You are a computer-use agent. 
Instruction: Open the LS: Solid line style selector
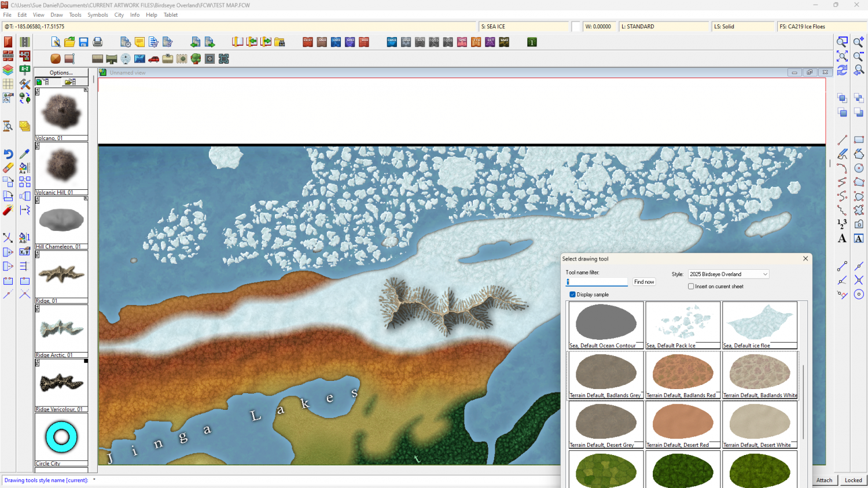(x=743, y=27)
